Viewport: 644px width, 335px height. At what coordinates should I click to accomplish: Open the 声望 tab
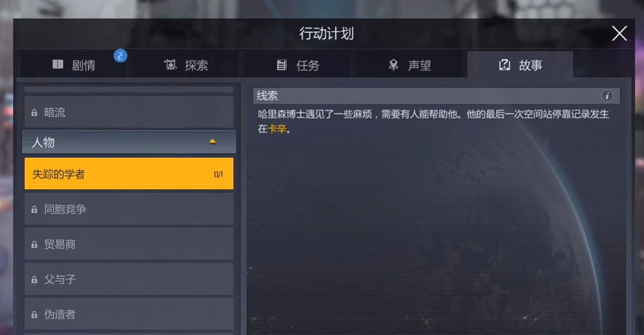(x=409, y=65)
